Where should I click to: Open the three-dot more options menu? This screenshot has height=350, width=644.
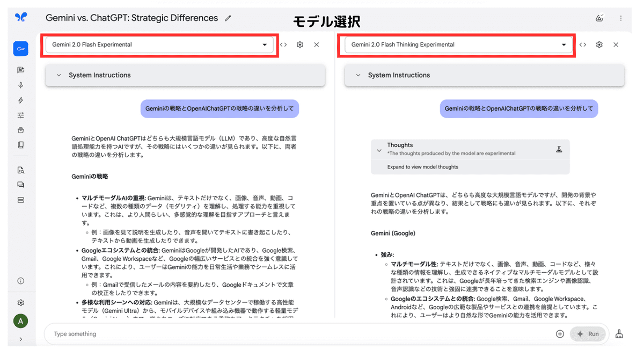coord(621,18)
